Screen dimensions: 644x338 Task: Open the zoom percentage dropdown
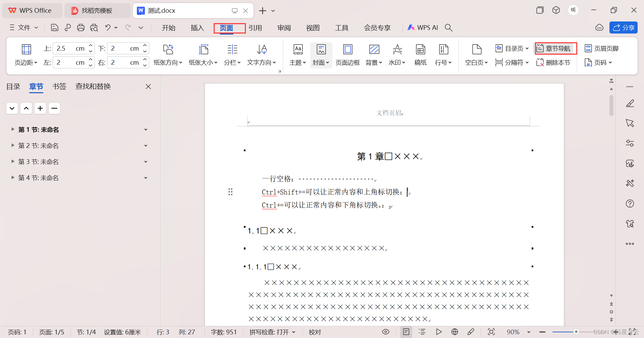[x=519, y=332]
